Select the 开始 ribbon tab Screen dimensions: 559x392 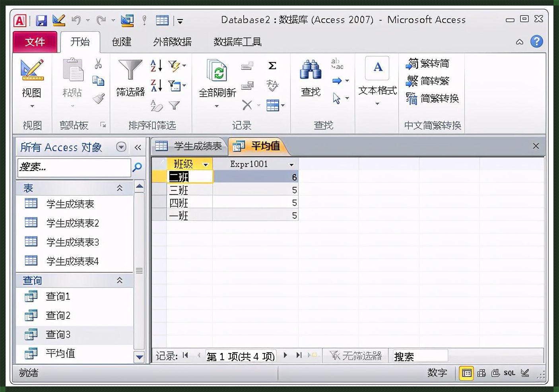coord(80,42)
